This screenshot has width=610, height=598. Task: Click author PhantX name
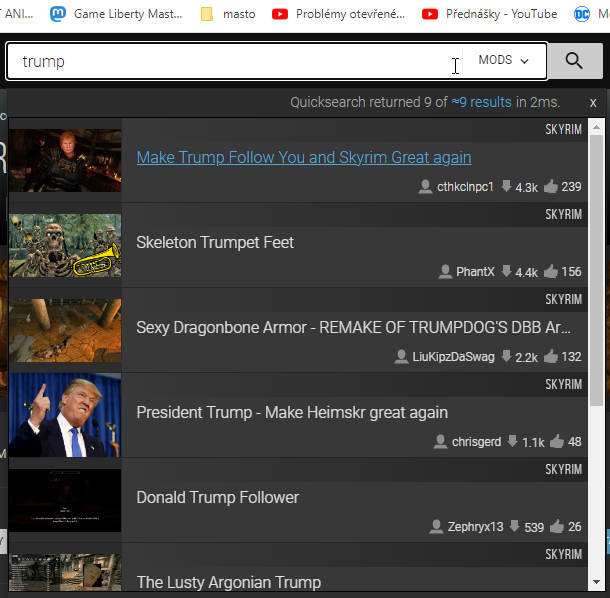point(475,272)
